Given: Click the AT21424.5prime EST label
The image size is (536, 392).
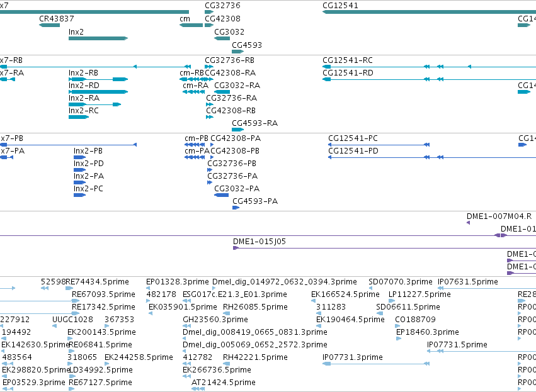Looking at the screenshot, I should 224,383.
